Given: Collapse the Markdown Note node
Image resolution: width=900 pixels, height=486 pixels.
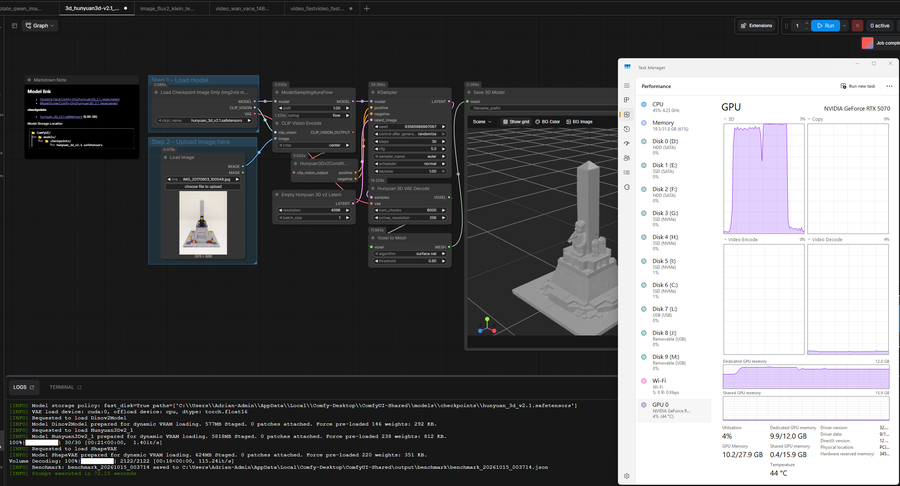Looking at the screenshot, I should [29, 80].
